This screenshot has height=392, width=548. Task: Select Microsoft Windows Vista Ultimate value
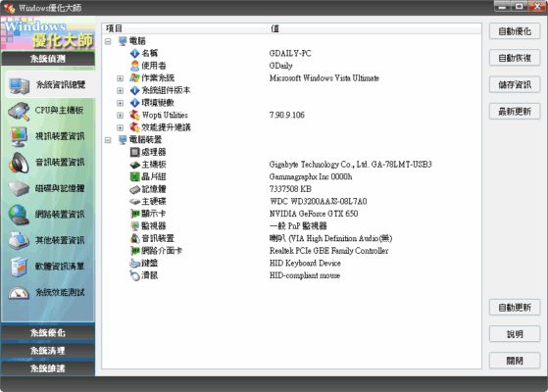pos(324,78)
